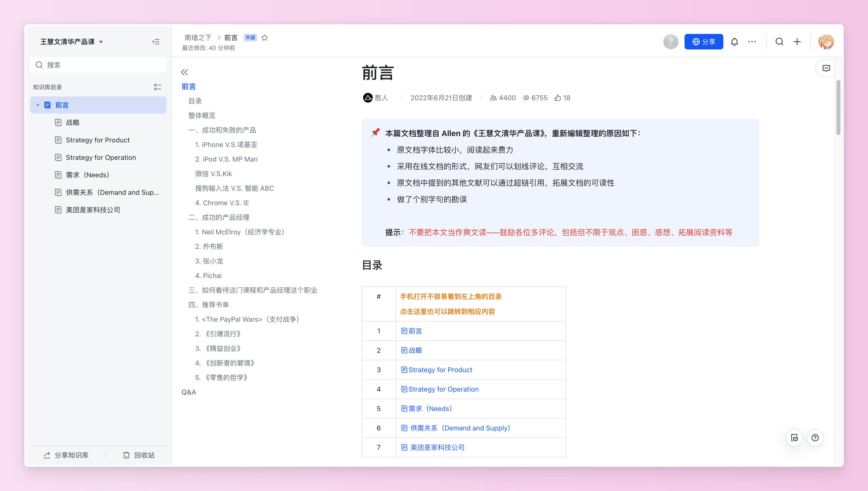The height and width of the screenshot is (491, 868).
Task: Toggle the knowledge base directory view icon
Action: (158, 87)
